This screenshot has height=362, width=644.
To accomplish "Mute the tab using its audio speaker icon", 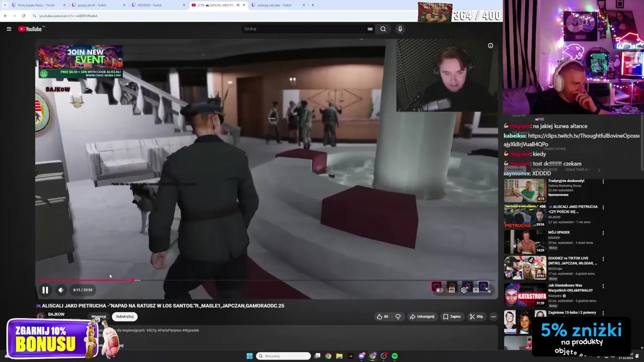I will click(x=238, y=5).
